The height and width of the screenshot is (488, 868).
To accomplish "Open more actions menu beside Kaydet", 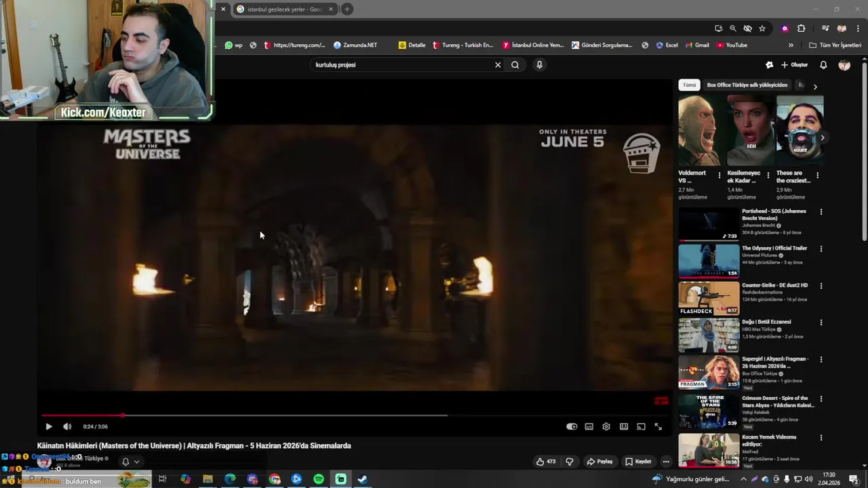I will coord(666,462).
